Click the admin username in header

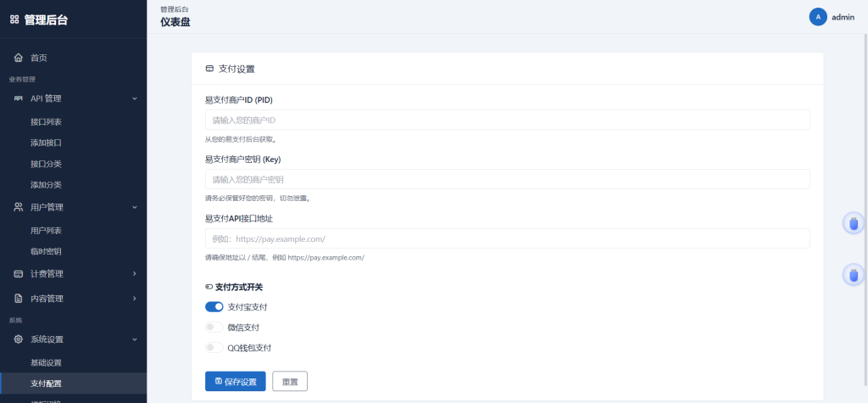[843, 17]
